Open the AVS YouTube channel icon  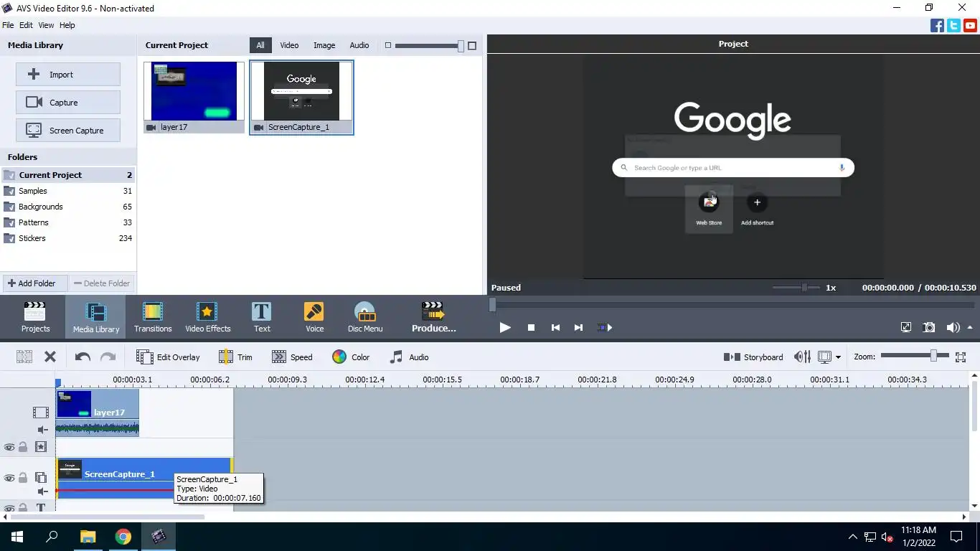pyautogui.click(x=970, y=26)
